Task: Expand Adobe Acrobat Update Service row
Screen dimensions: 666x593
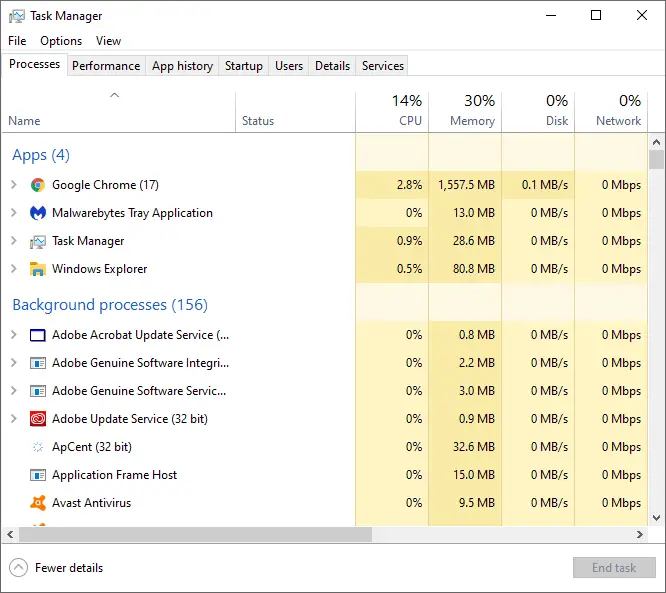Action: 14,335
